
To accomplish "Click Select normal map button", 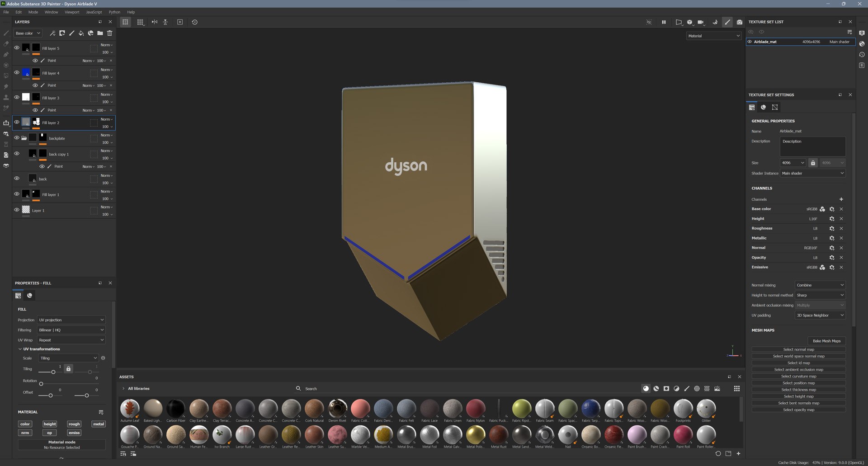I will point(798,349).
